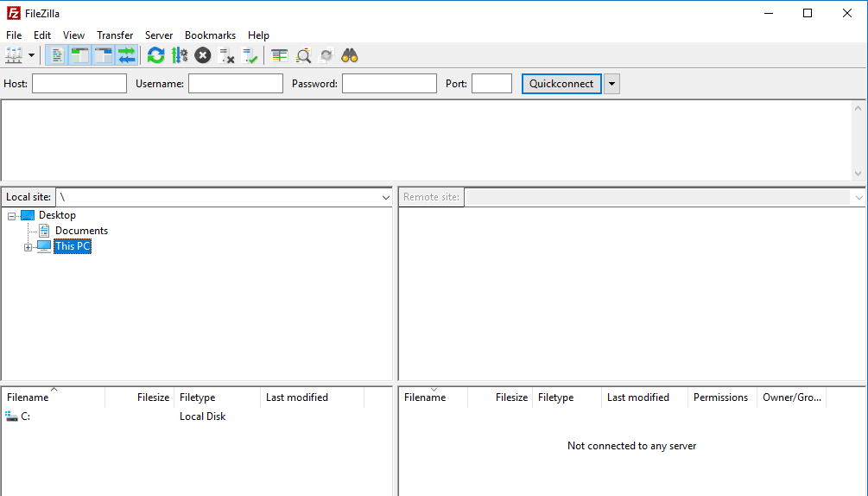This screenshot has width=868, height=496.
Task: Open the Local site path dropdown
Action: point(386,197)
